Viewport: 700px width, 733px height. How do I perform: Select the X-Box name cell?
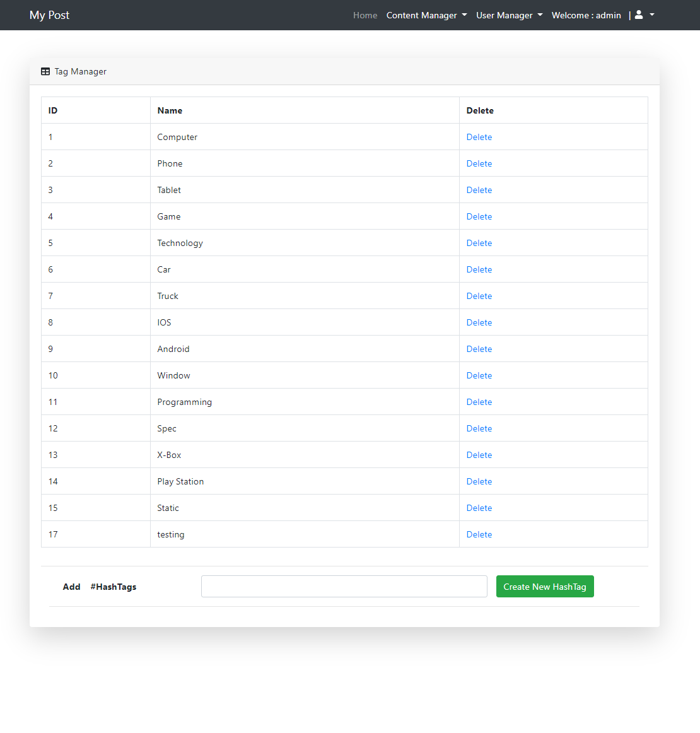pos(305,455)
